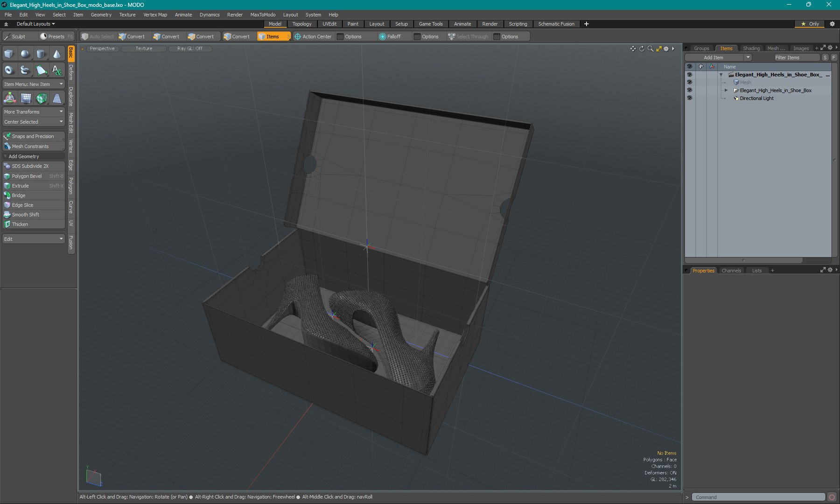Open layout settings gear at top right

click(832, 24)
